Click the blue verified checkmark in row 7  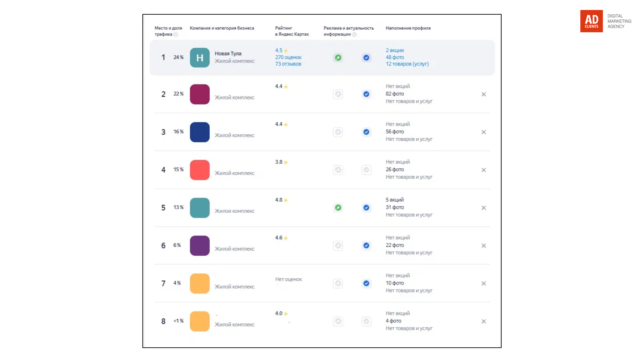(366, 283)
